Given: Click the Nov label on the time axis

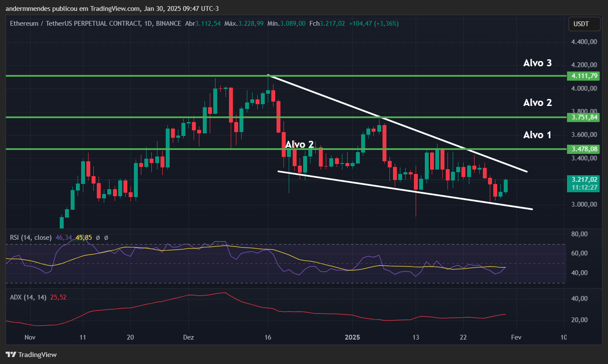Looking at the screenshot, I should [30, 337].
